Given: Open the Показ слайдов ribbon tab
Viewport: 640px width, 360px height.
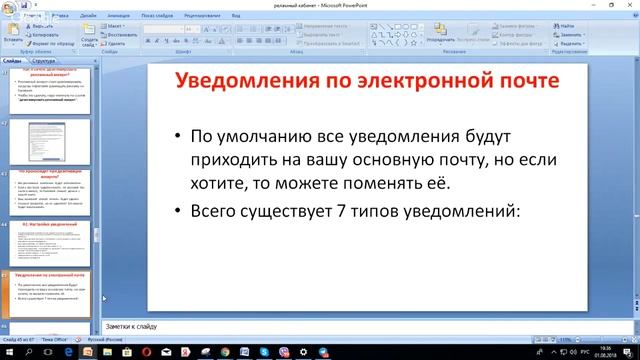Looking at the screenshot, I should 157,16.
